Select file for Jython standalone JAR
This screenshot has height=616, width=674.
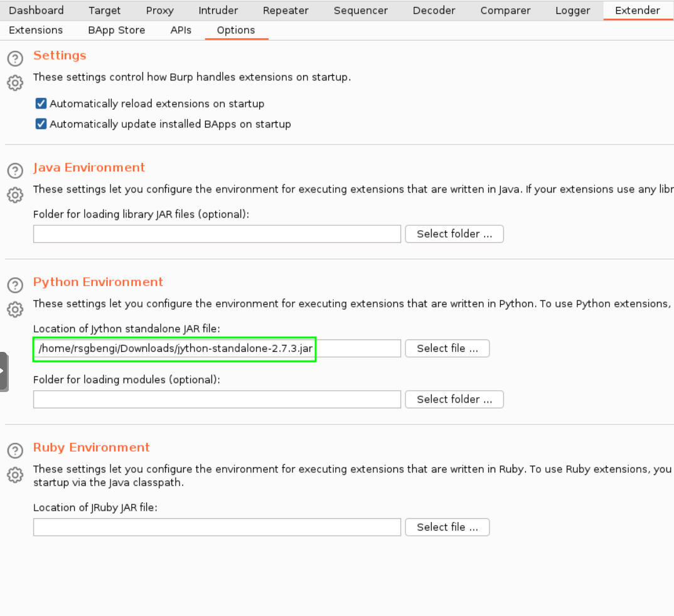click(x=447, y=349)
